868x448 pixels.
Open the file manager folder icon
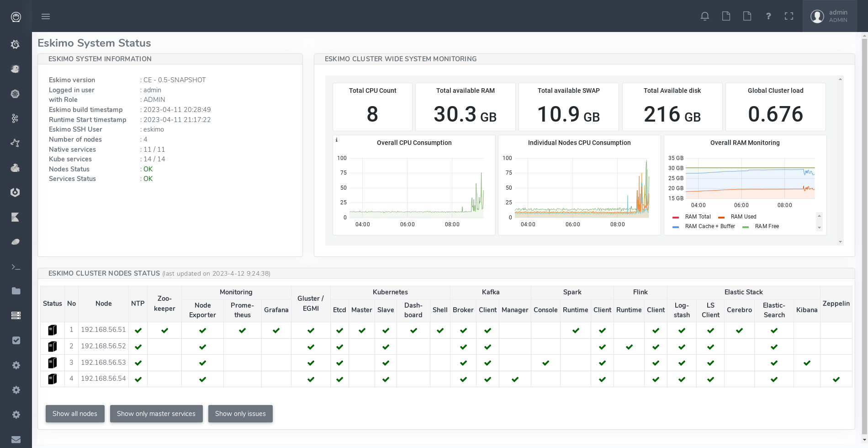pos(16,291)
